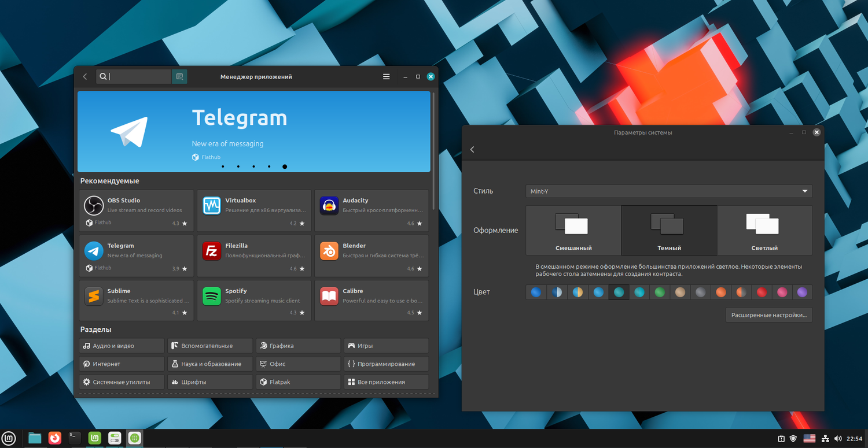Click the Blender app icon
This screenshot has height=448, width=868.
329,251
